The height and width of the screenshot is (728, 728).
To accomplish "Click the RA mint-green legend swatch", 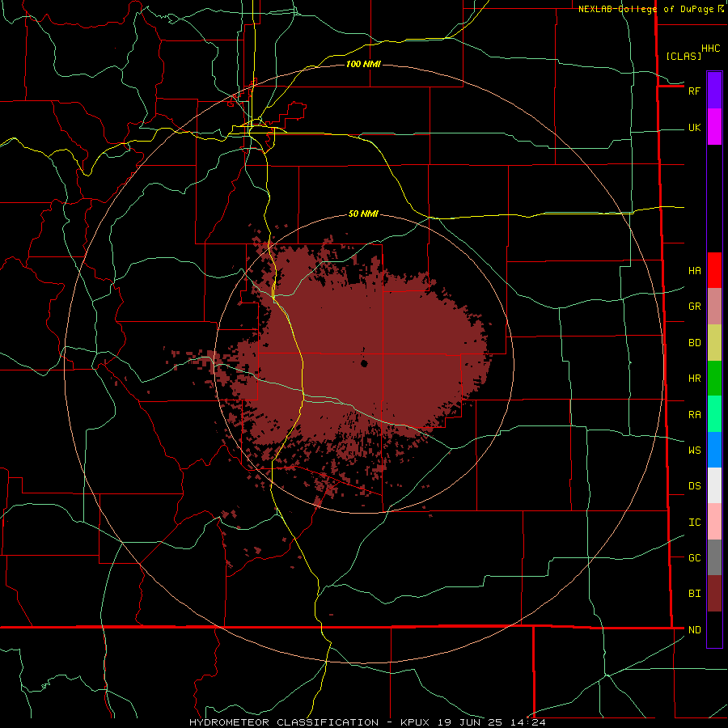I will pyautogui.click(x=714, y=414).
